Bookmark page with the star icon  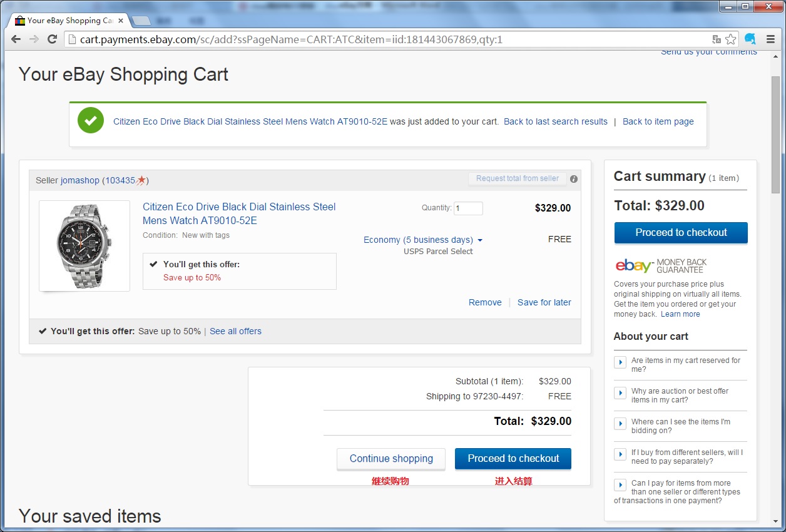[731, 39]
